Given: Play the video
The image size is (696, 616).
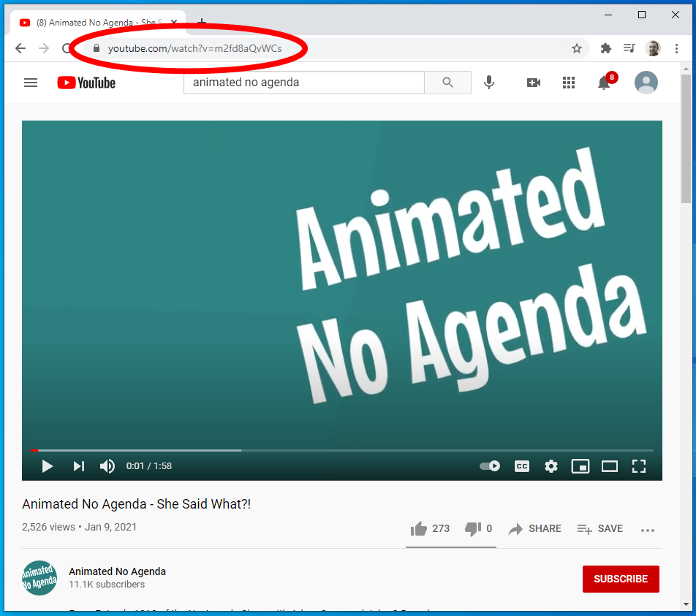Looking at the screenshot, I should click(47, 466).
